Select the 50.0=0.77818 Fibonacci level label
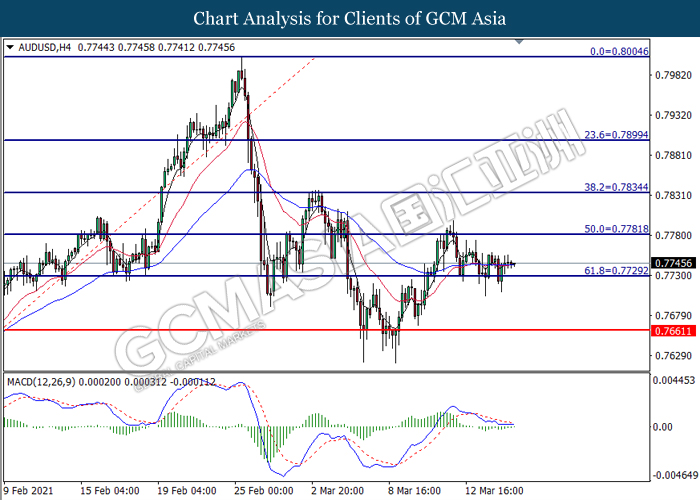Screen dimensions: 700x500 [617, 229]
